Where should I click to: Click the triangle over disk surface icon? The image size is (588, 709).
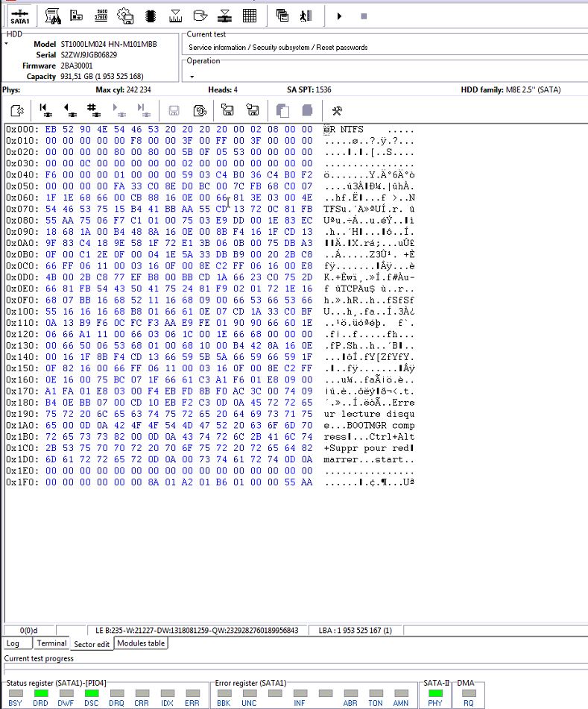(224, 16)
